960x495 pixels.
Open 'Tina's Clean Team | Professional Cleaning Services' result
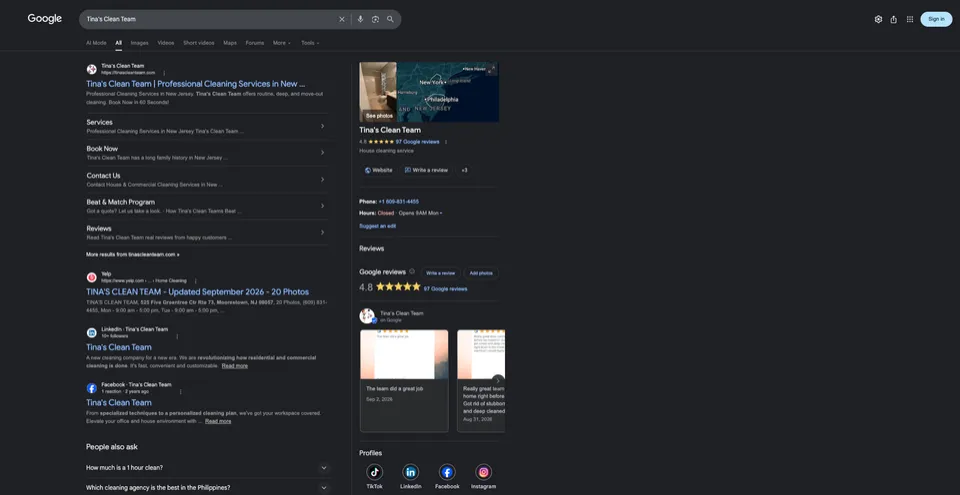pos(196,84)
